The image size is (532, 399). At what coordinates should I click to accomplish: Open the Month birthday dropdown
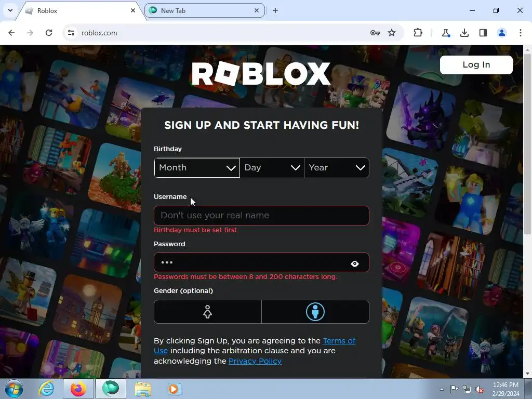point(197,168)
